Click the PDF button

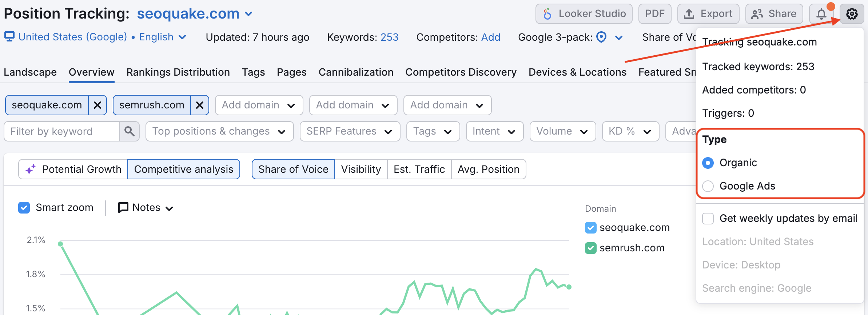click(x=655, y=14)
